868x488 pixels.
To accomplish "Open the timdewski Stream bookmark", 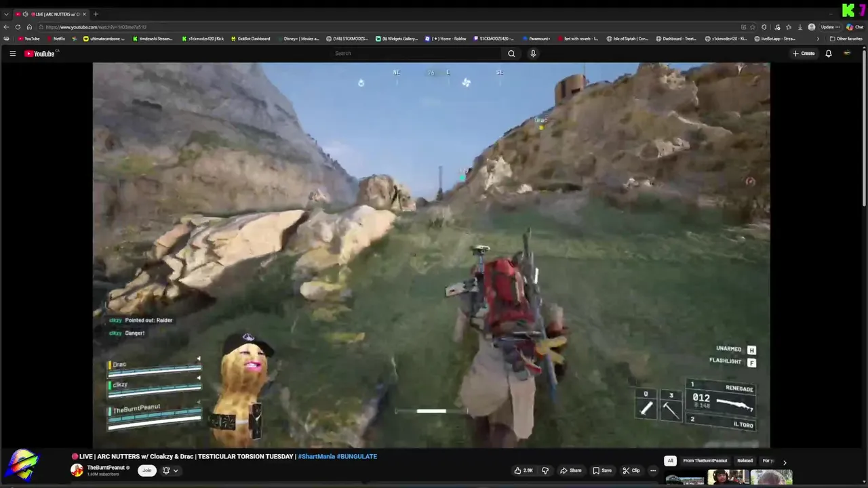I will pos(152,39).
